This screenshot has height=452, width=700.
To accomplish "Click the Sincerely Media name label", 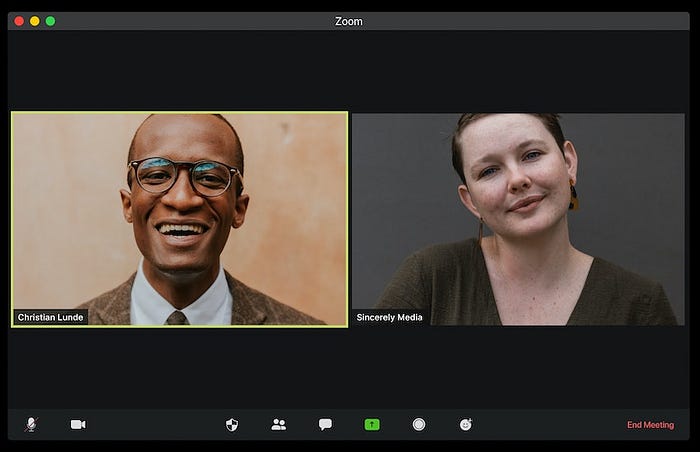I will 389,317.
